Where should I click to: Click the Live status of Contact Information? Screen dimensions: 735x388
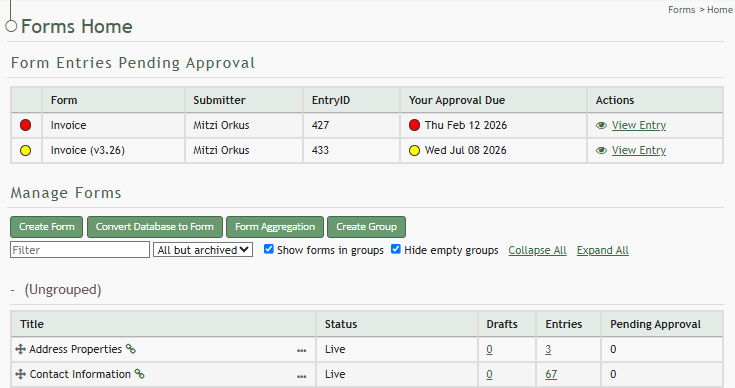(335, 374)
